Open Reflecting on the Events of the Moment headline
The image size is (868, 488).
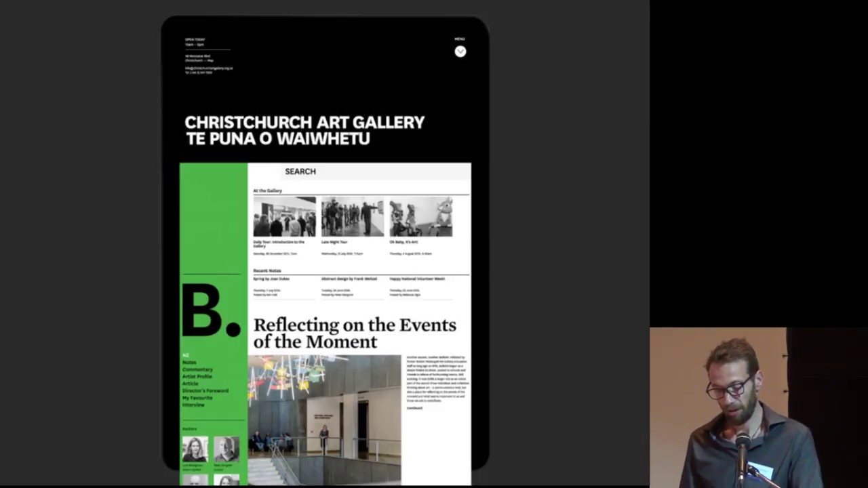pos(355,333)
